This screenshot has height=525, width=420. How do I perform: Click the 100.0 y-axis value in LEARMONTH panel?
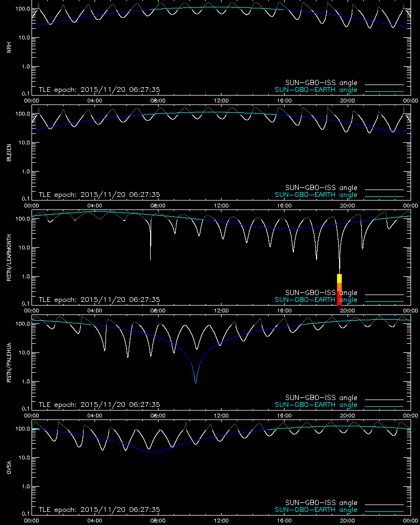[x=23, y=218]
